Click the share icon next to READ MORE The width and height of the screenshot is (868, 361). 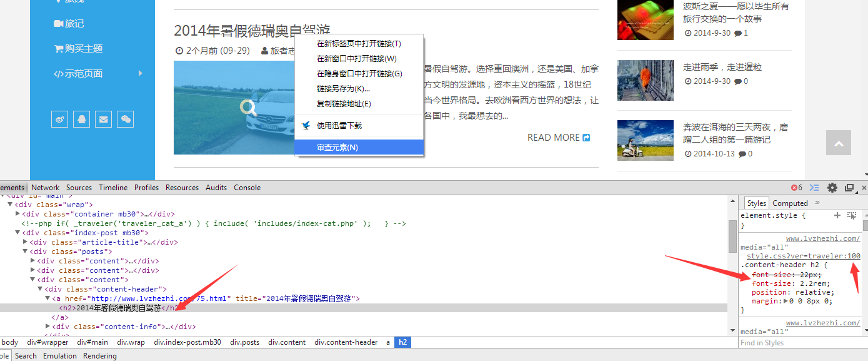(x=586, y=138)
